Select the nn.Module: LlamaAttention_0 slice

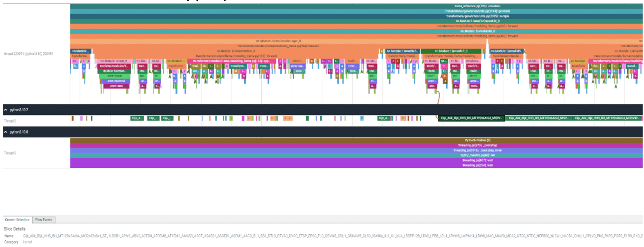point(236,51)
